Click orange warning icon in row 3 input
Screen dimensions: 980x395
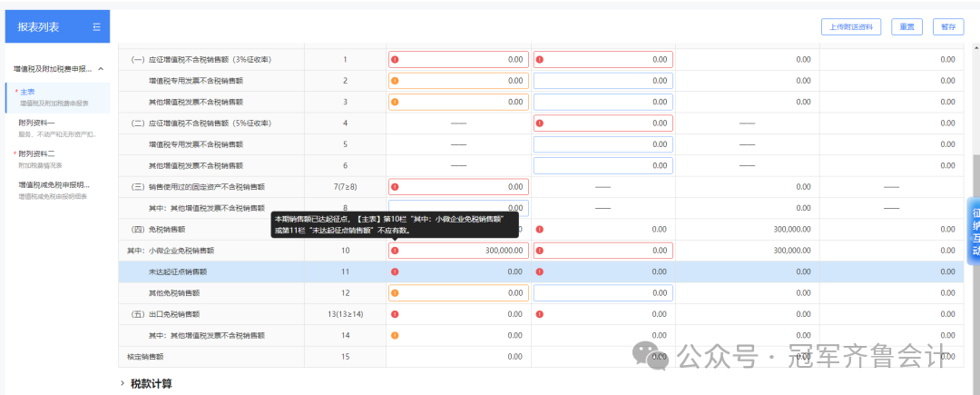pyautogui.click(x=395, y=102)
